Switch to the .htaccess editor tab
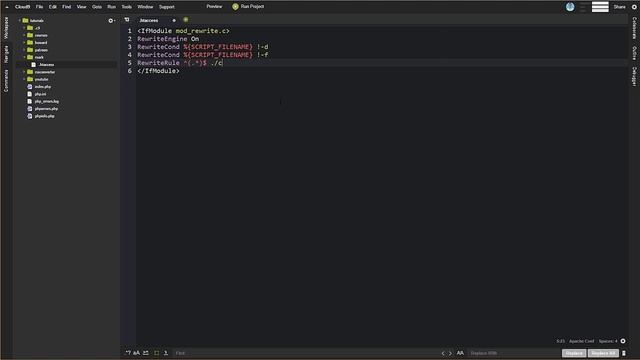Image resolution: width=640 pixels, height=360 pixels. 149,20
